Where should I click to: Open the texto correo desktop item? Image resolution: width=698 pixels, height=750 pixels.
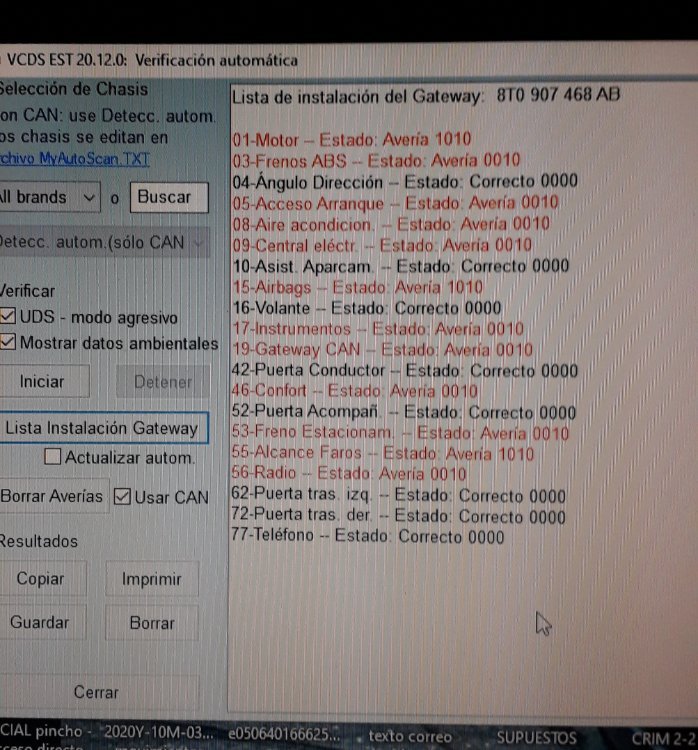coord(410,736)
